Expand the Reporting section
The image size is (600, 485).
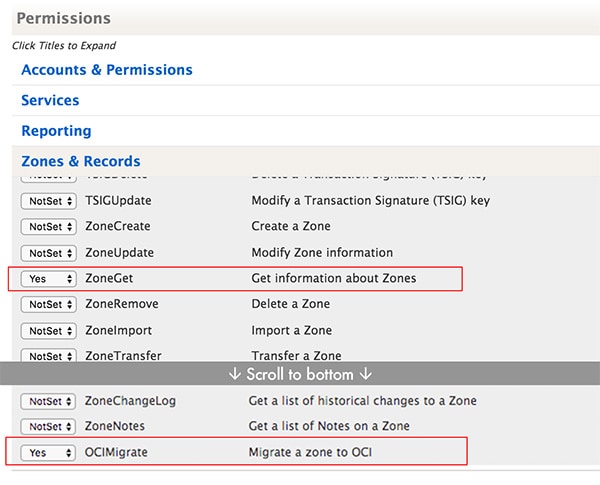pos(56,131)
